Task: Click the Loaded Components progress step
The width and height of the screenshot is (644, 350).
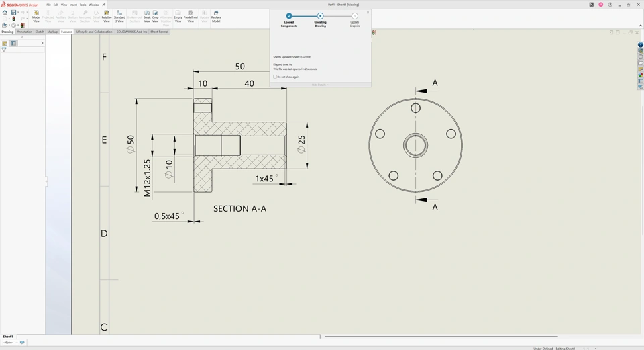Action: coord(289,19)
